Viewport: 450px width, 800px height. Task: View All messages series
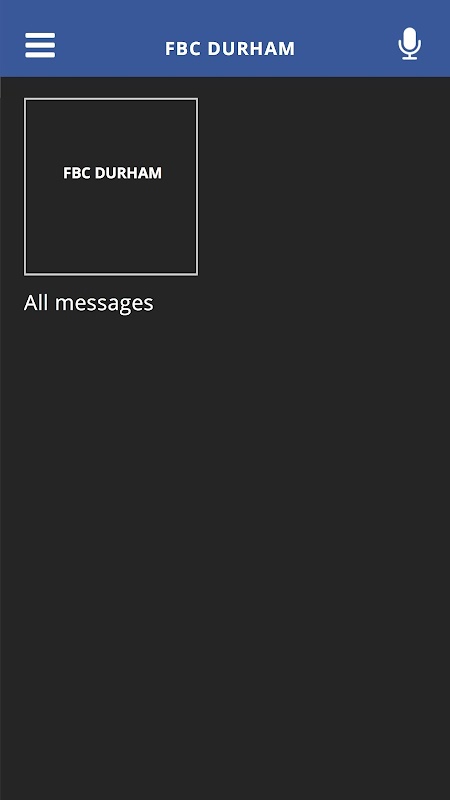(88, 303)
